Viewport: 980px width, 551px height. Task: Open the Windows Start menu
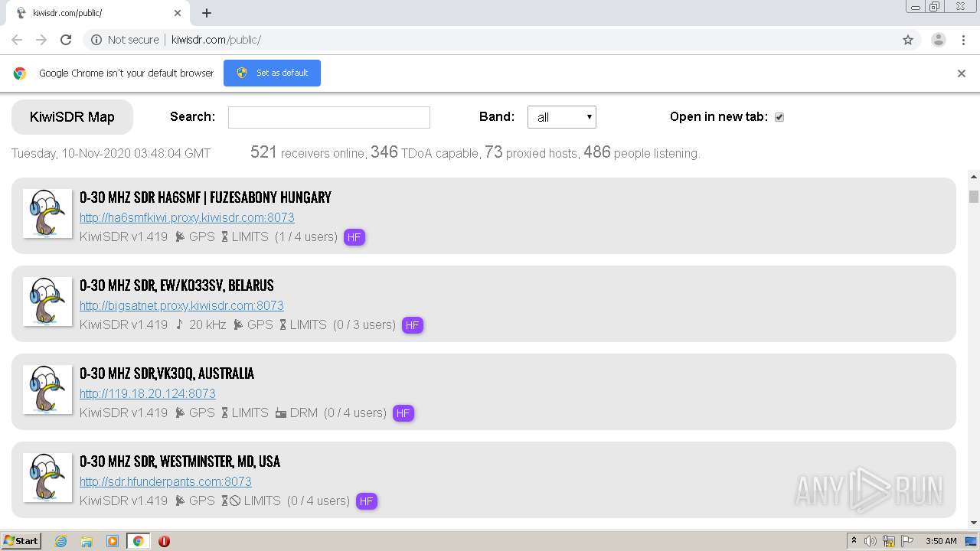tap(21, 540)
